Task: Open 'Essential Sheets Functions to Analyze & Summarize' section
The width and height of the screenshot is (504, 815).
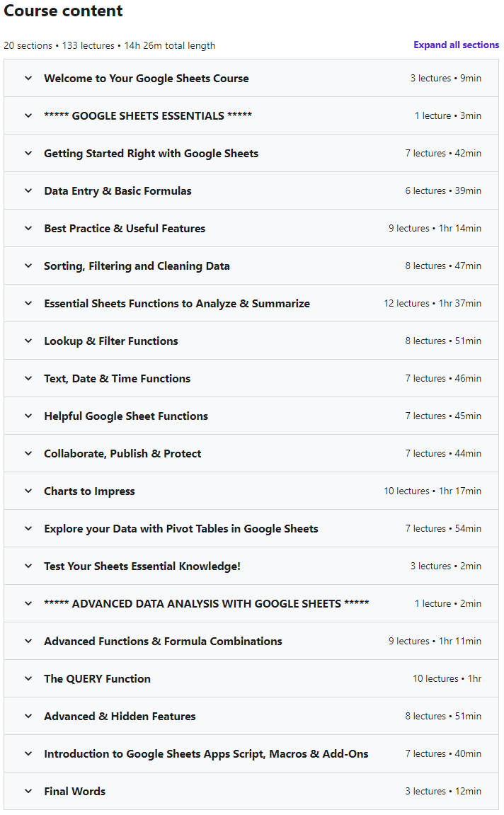Action: tap(176, 303)
